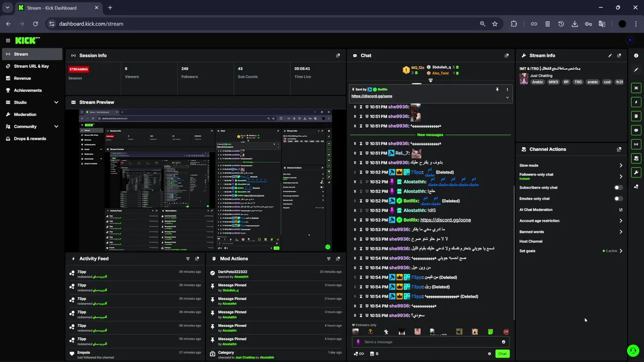644x362 pixels.
Task: Click the pin icon on the pinned message
Action: click(x=497, y=89)
